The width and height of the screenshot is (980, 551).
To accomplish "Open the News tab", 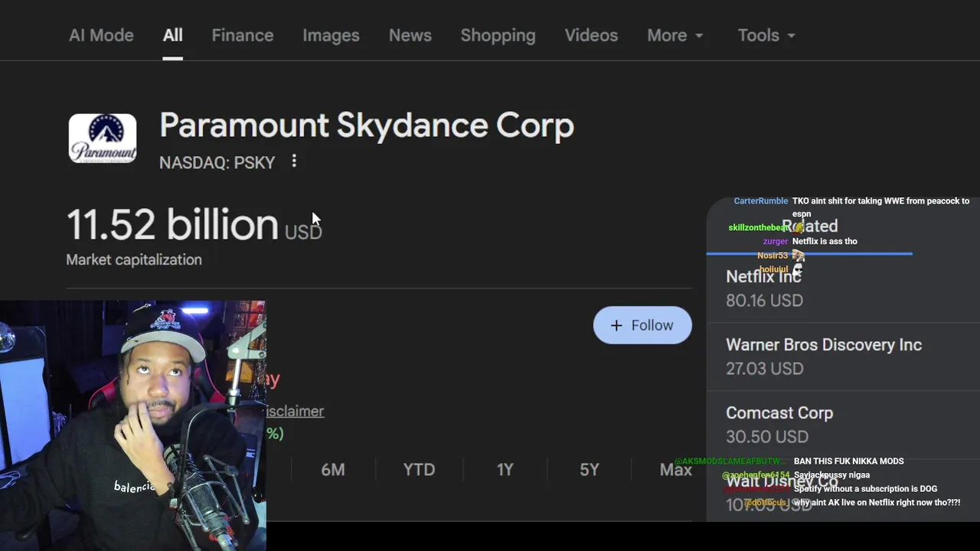I will 410,35.
